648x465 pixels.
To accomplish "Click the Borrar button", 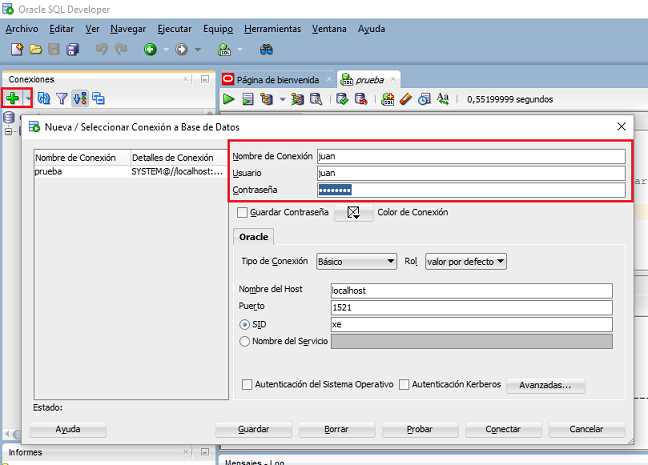I will pyautogui.click(x=336, y=429).
